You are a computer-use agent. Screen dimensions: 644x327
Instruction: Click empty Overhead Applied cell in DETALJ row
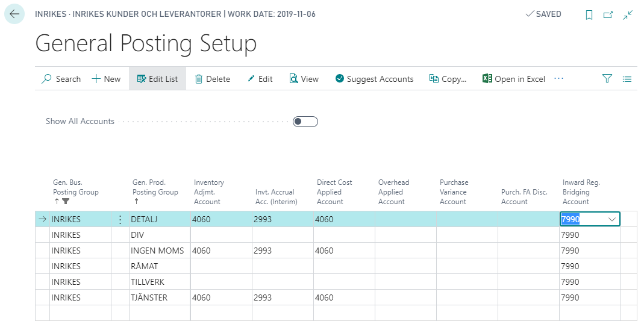[x=406, y=219]
